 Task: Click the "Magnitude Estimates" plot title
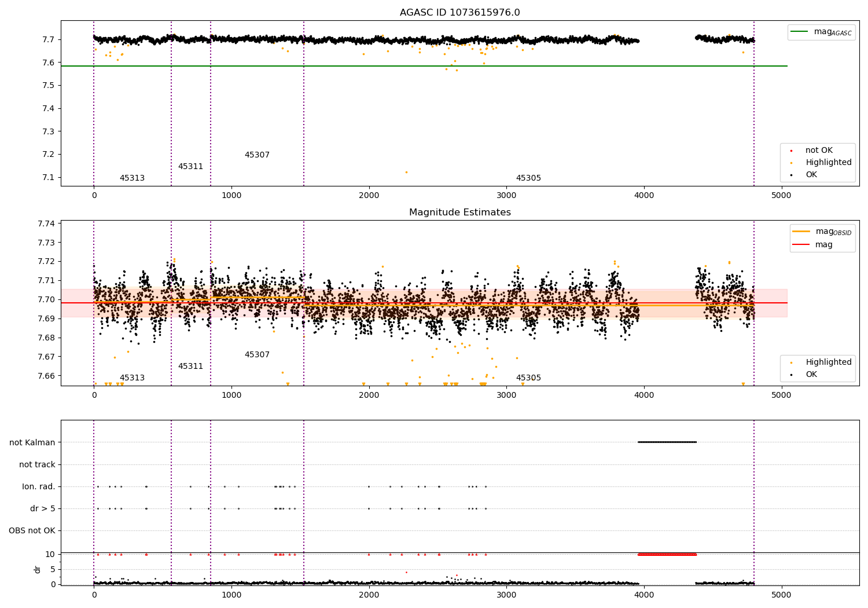[x=459, y=213]
